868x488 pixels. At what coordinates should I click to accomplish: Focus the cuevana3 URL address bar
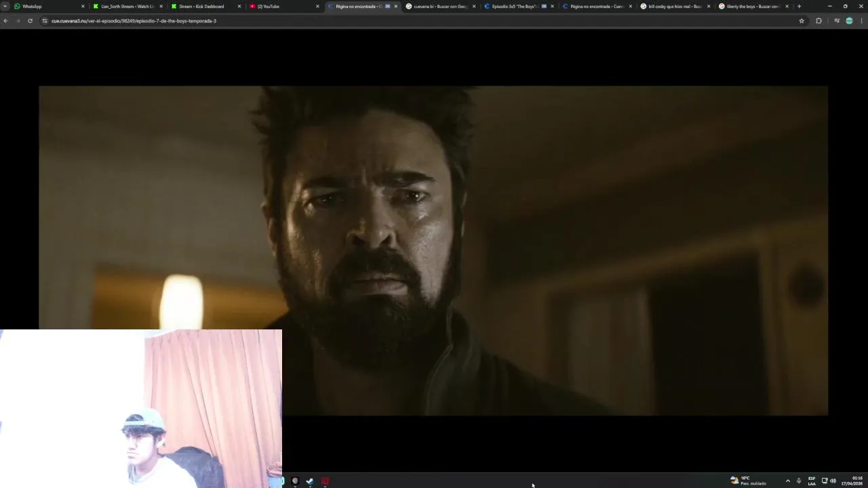coord(420,21)
